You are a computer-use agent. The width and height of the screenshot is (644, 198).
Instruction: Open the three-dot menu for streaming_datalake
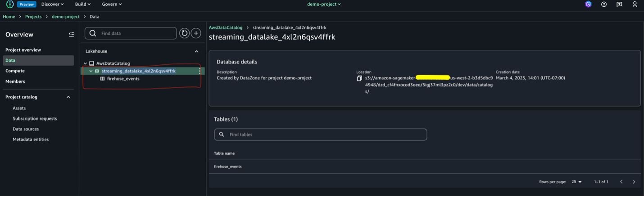(200, 71)
